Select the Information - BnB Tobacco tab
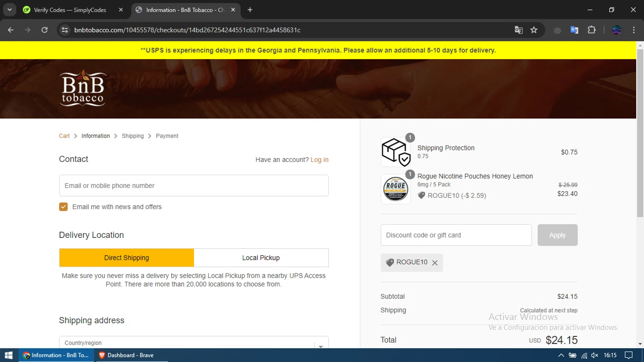Screen dimensions: 644x362 (185, 10)
